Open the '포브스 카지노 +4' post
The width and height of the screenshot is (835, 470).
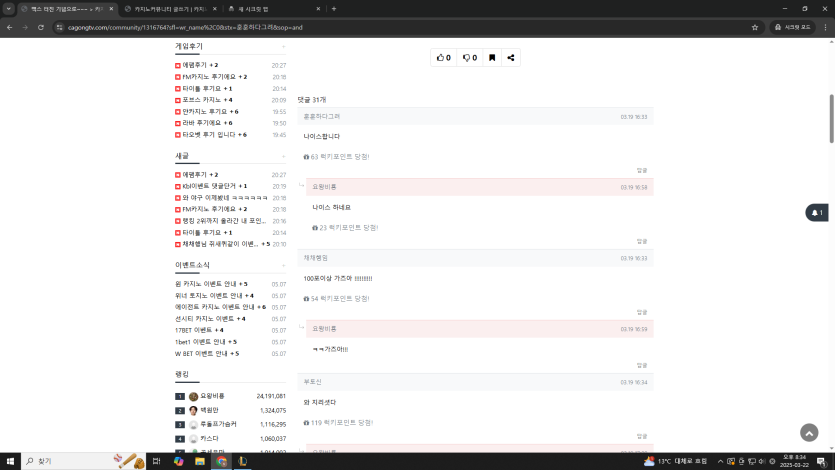[x=207, y=100]
